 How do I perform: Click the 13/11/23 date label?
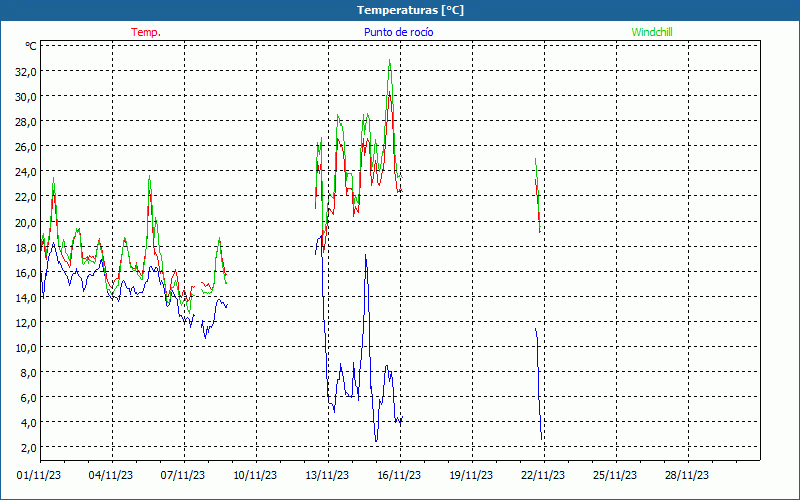(x=327, y=475)
